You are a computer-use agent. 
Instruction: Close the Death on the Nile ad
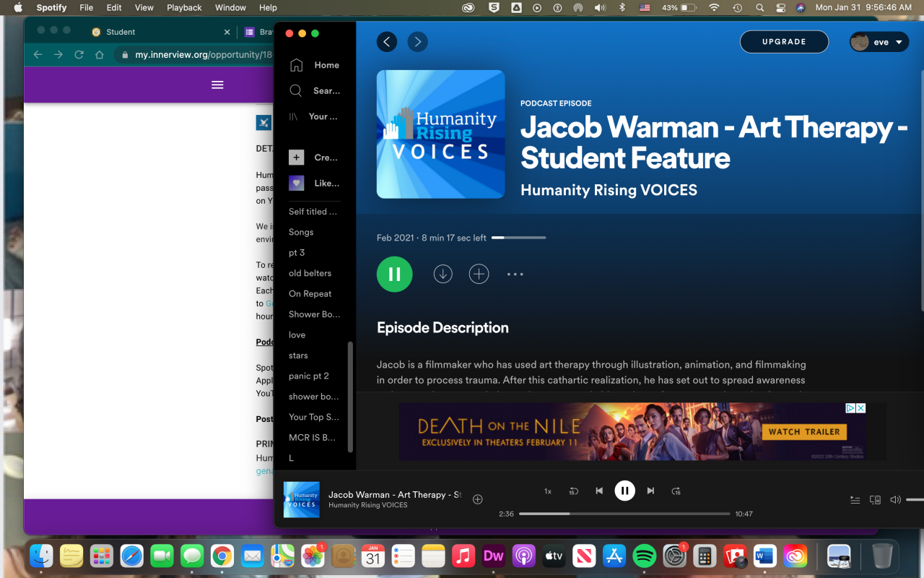(860, 408)
